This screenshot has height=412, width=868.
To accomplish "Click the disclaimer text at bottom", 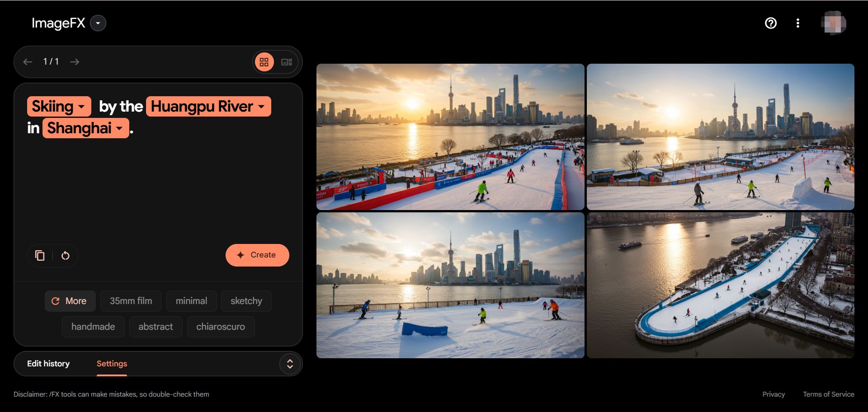I will click(111, 394).
